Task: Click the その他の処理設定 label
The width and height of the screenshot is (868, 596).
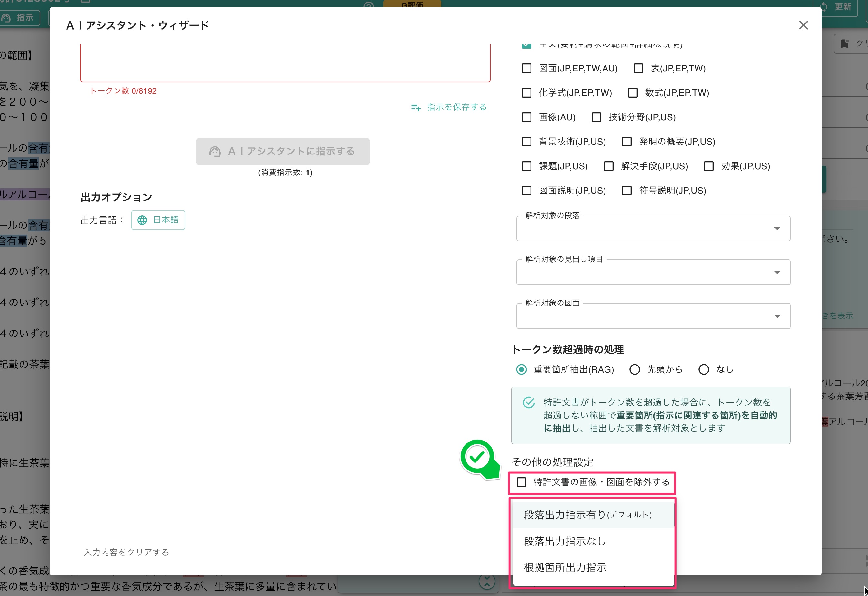Action: pos(552,462)
